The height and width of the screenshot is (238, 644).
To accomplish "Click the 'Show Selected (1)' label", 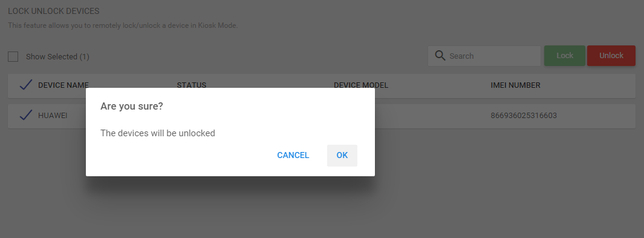I will point(57,57).
